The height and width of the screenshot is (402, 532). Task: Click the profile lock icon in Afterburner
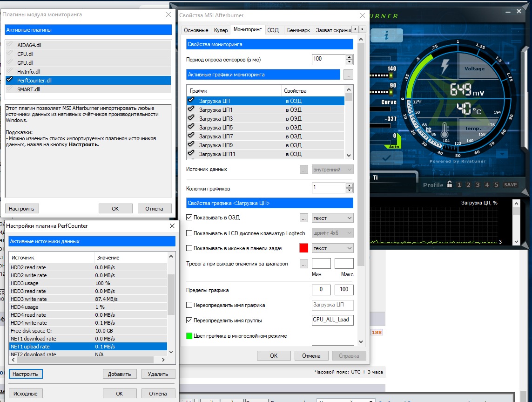point(450,184)
